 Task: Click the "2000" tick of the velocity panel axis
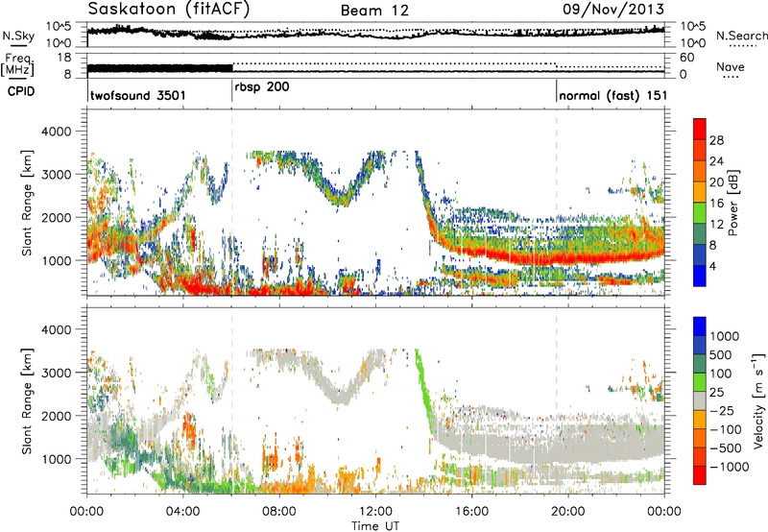[57, 416]
